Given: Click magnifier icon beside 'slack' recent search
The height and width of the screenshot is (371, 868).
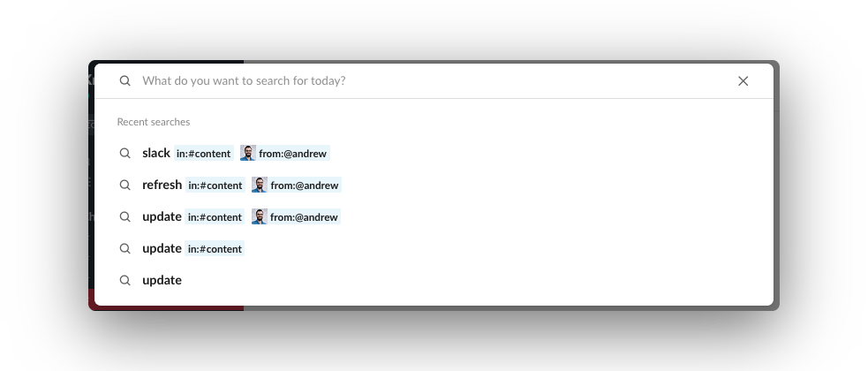Looking at the screenshot, I should coord(125,154).
